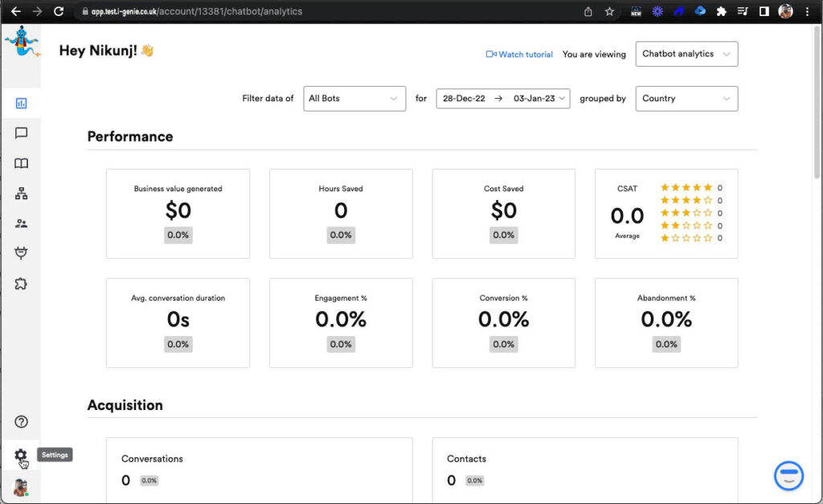Reload the page in the browser
The width and height of the screenshot is (823, 504).
[x=59, y=12]
